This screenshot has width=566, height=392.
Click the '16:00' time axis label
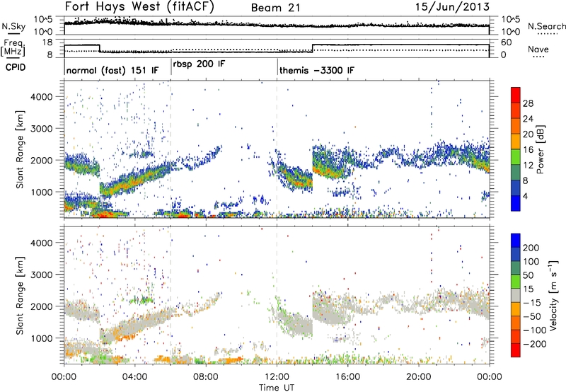tap(347, 377)
